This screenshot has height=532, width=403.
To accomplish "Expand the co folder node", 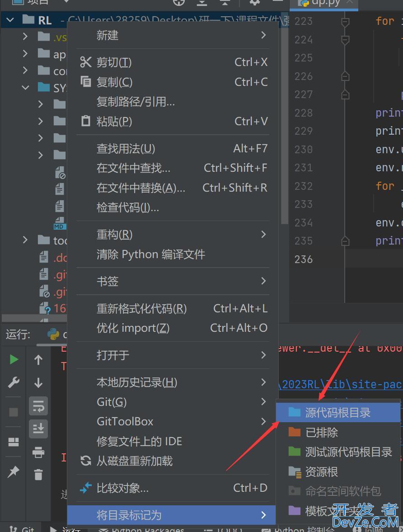I will pos(25,70).
